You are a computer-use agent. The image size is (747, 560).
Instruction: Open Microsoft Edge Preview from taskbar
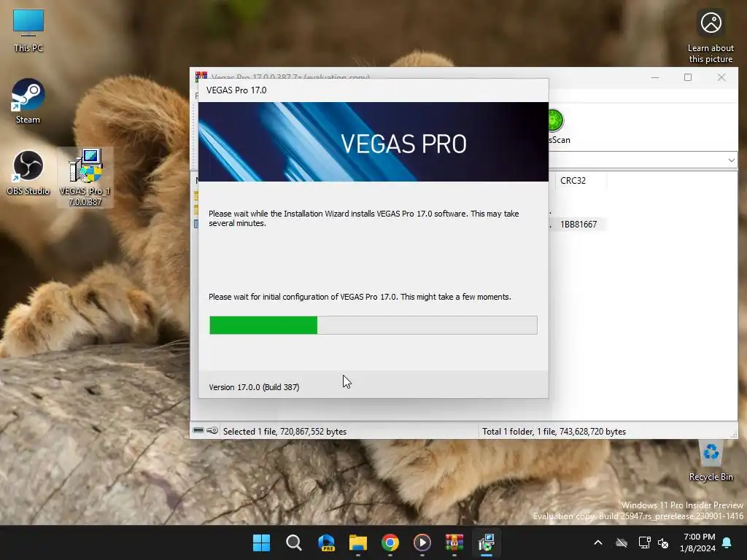click(x=326, y=542)
